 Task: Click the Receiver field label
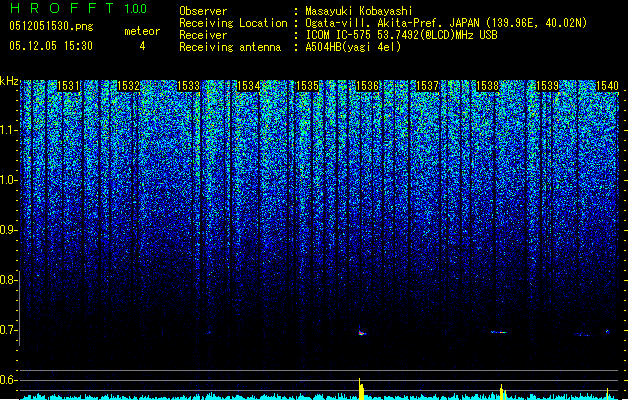pos(203,35)
